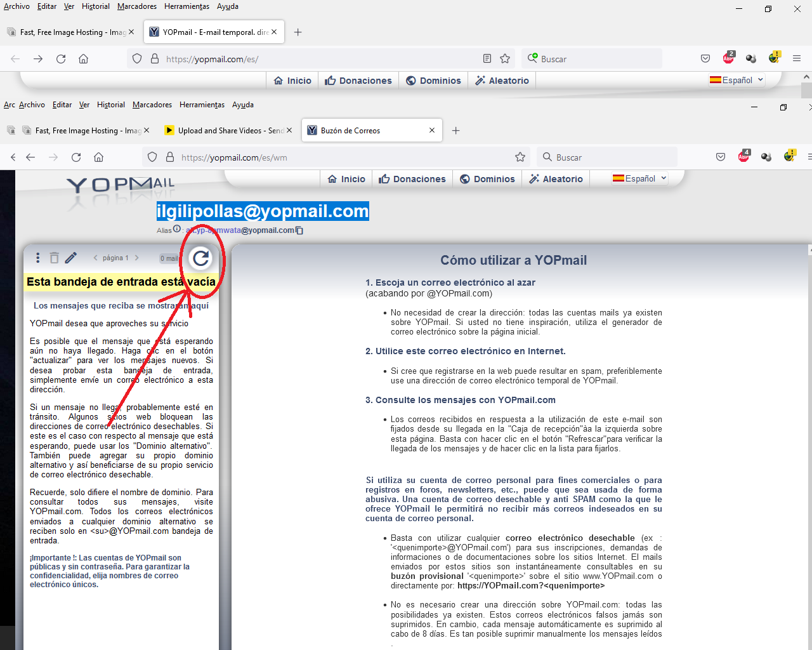Go to next inbox page with right chevron
This screenshot has width=812, height=650.
tap(136, 258)
